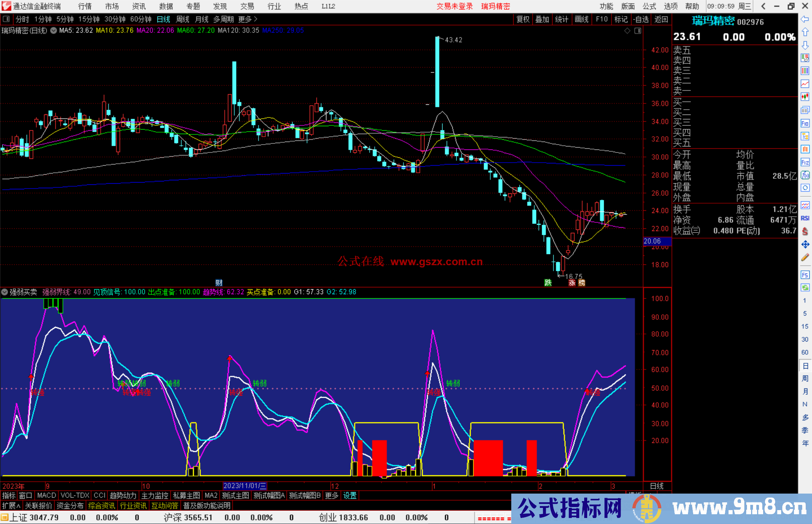This screenshot has height=524, width=812.
Task: Click the small window icon at chart top-right
Action: (638, 31)
